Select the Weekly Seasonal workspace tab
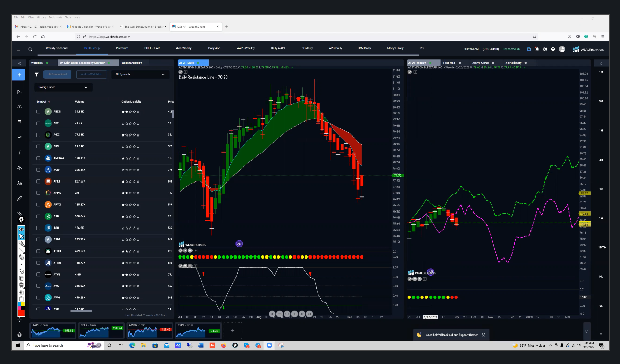The width and height of the screenshot is (620, 364). coord(57,48)
